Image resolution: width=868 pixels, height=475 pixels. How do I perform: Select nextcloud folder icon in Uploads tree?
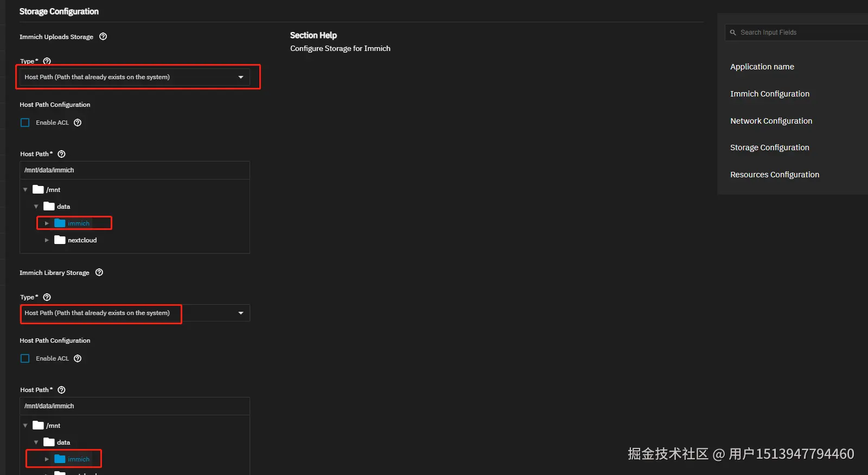[x=60, y=240]
